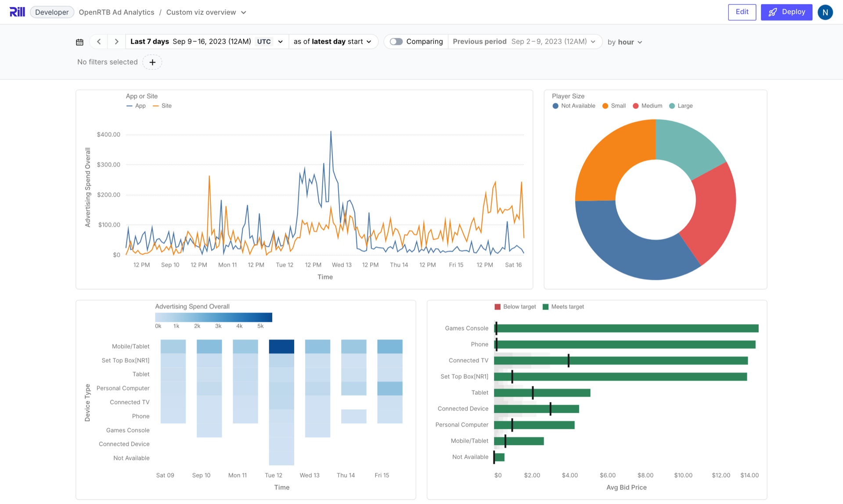Open 'as of latest day start' dropdown
This screenshot has height=504, width=843.
pyautogui.click(x=333, y=42)
